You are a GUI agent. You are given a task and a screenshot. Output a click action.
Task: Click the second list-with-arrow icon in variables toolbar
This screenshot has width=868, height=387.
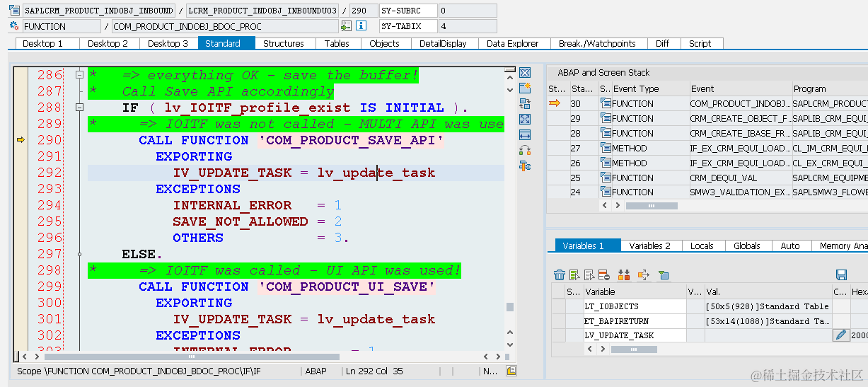click(589, 275)
